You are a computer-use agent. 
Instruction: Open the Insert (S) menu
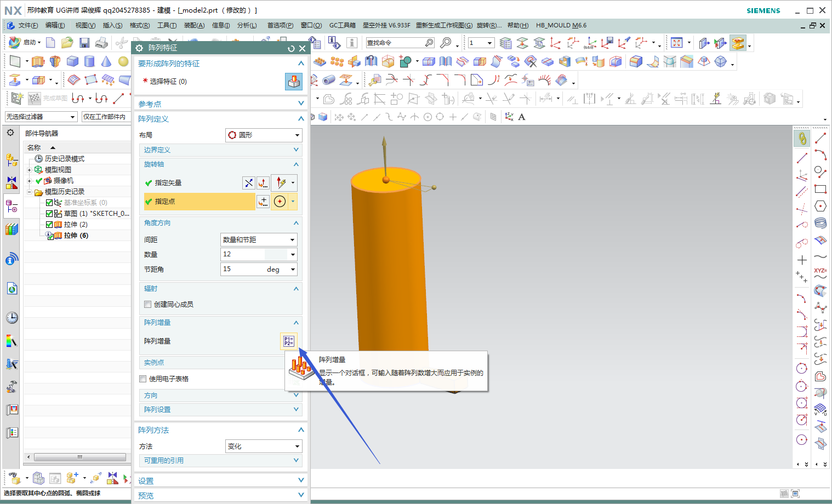112,25
